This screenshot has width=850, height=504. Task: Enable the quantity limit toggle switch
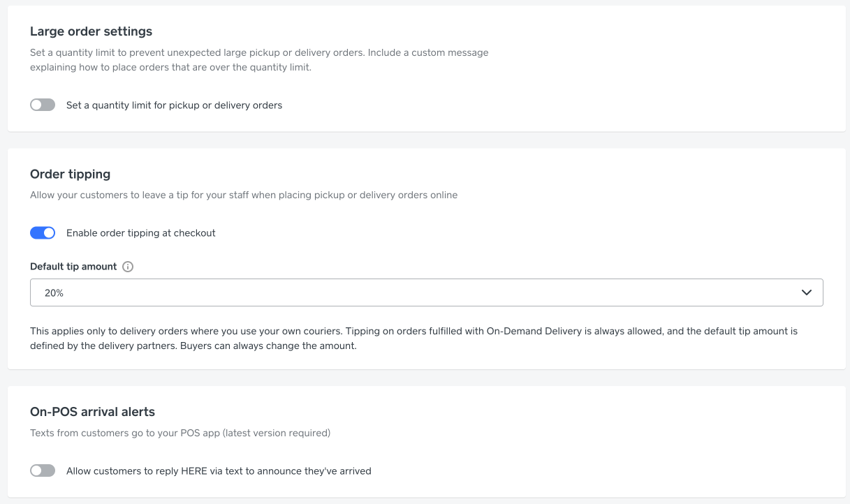pos(43,105)
